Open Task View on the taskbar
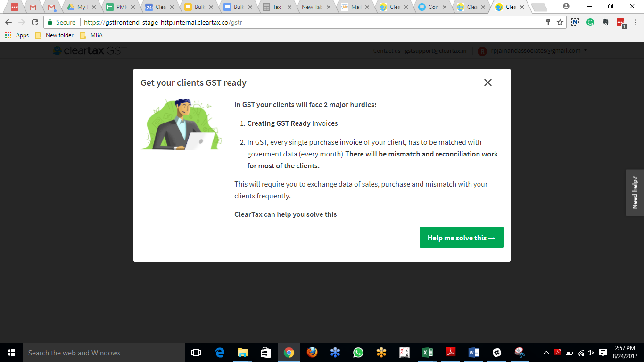This screenshot has width=644, height=362. click(x=196, y=353)
